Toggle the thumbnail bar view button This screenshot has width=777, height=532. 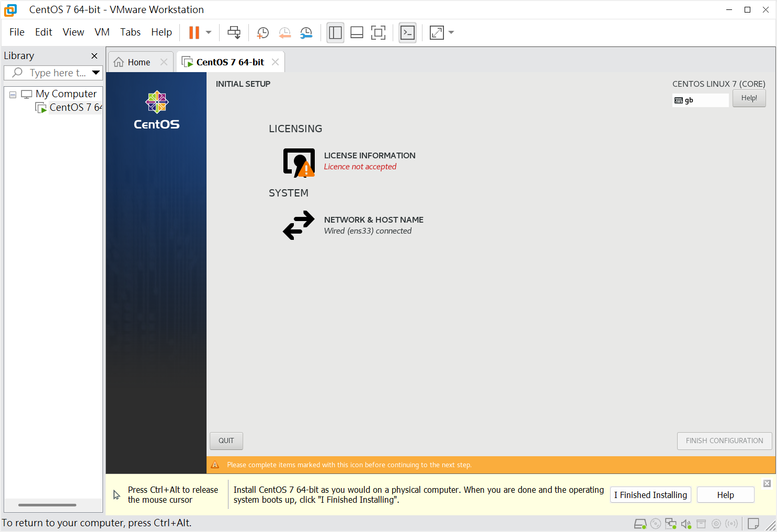(357, 32)
